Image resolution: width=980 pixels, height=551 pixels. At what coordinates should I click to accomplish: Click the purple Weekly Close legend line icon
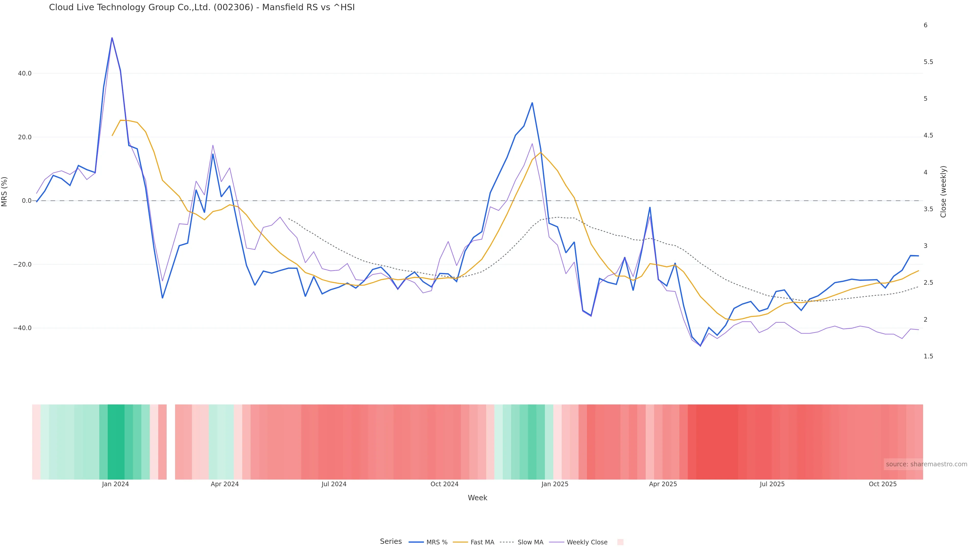click(557, 542)
